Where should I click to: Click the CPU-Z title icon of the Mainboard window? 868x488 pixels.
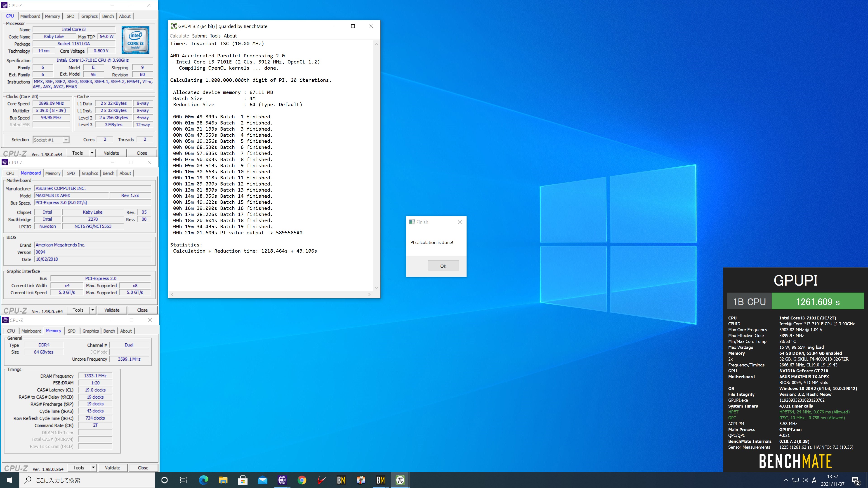point(5,162)
